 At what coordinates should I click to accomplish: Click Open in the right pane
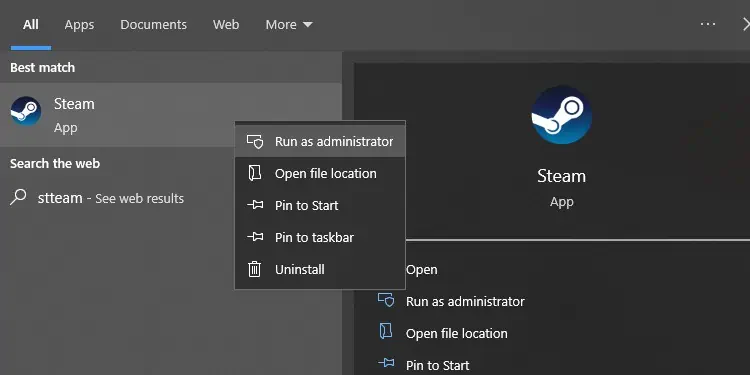click(x=421, y=269)
